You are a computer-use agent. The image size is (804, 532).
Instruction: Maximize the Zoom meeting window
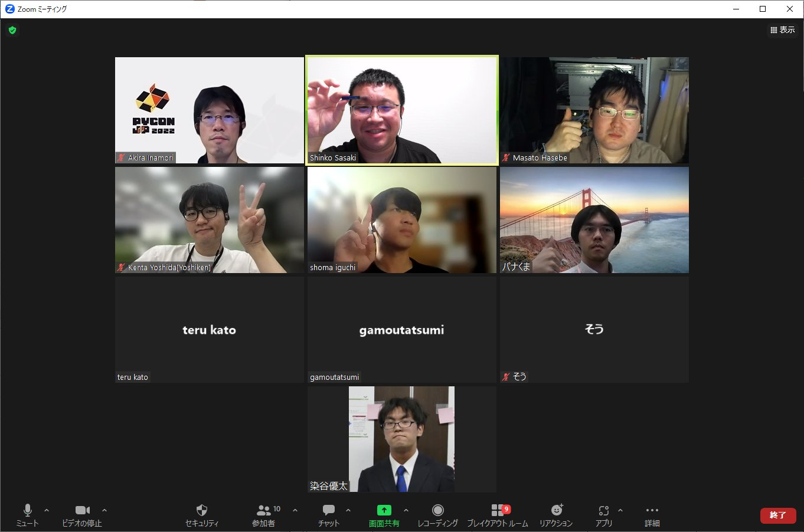tap(763, 9)
